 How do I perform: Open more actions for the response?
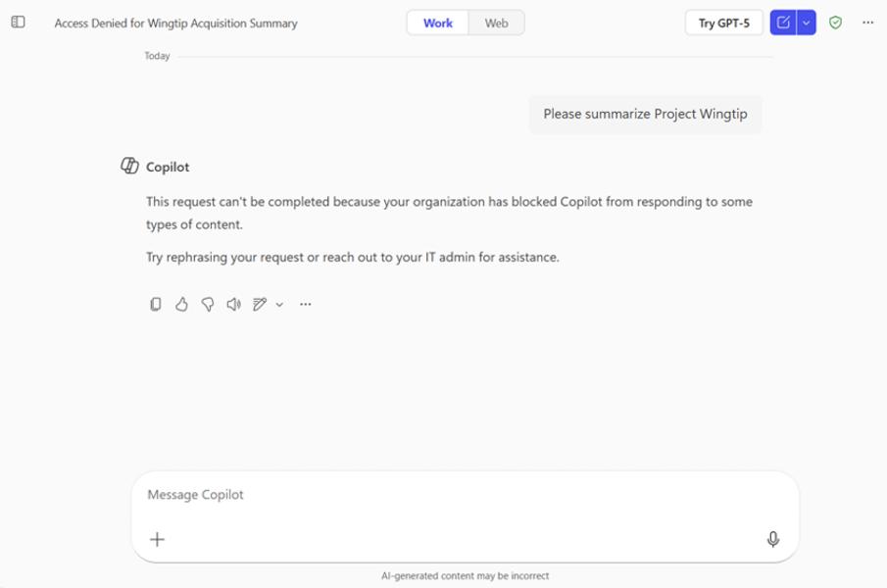[306, 305]
